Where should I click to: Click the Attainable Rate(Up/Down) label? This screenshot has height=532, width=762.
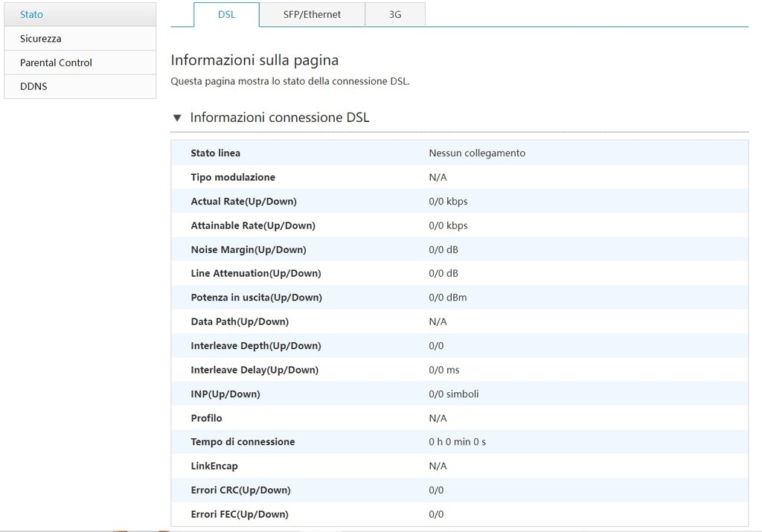pyautogui.click(x=253, y=225)
